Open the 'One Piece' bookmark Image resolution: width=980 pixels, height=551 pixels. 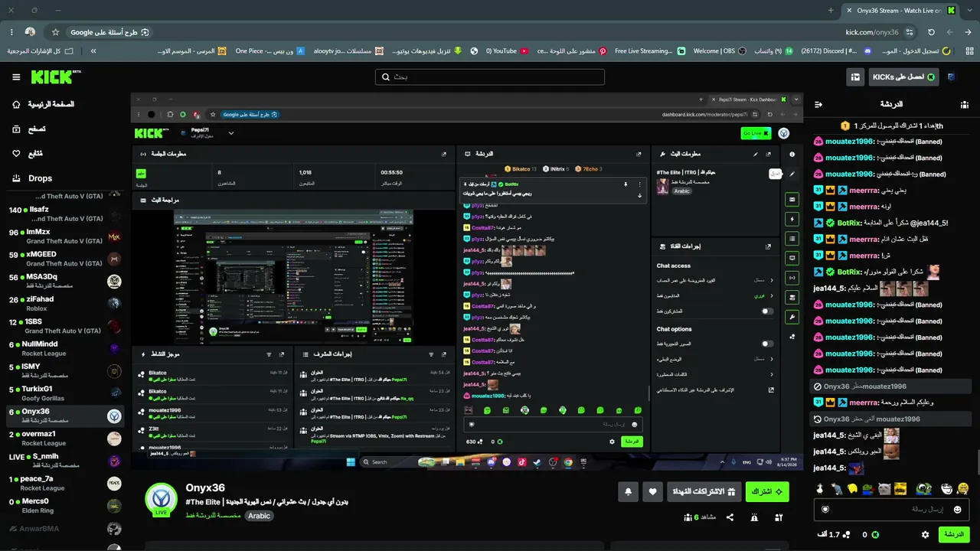pos(269,51)
